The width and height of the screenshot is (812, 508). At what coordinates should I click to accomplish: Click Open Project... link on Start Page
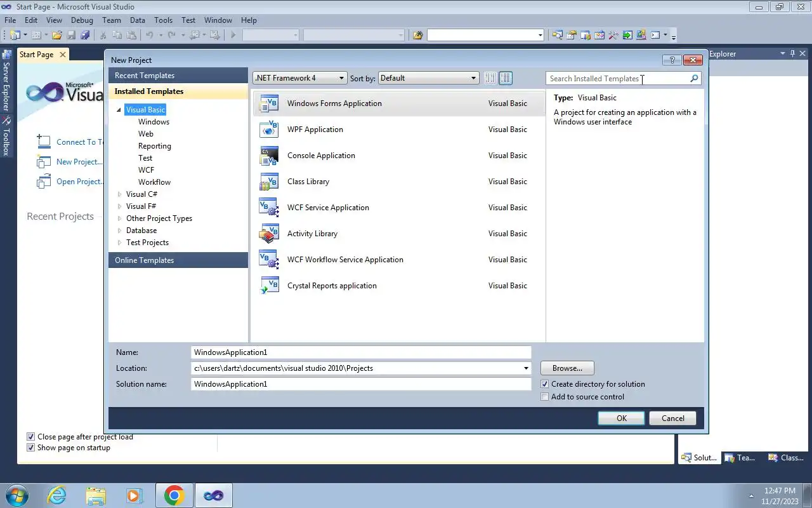click(79, 182)
